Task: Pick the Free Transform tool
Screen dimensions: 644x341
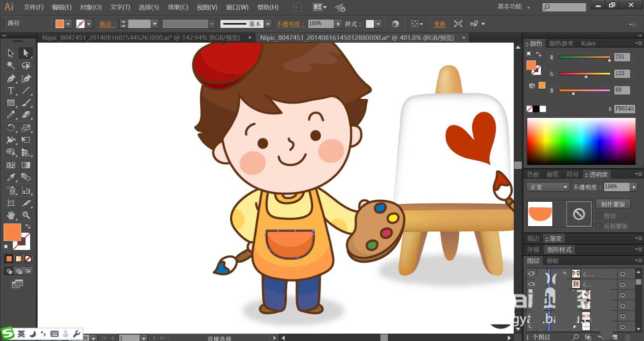Action: coord(26,140)
